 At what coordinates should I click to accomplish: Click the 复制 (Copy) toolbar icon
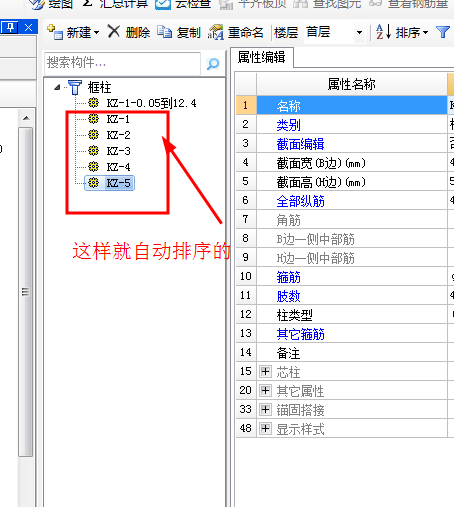point(164,32)
